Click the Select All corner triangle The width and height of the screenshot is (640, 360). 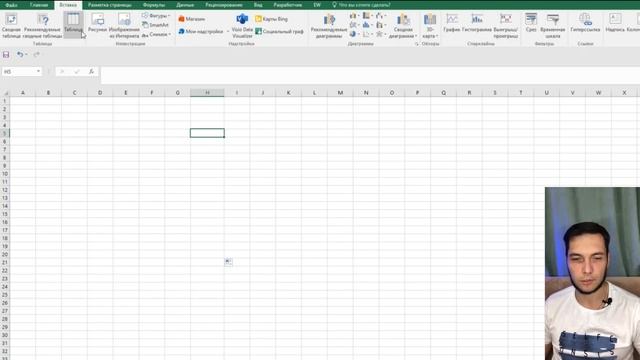[5, 93]
